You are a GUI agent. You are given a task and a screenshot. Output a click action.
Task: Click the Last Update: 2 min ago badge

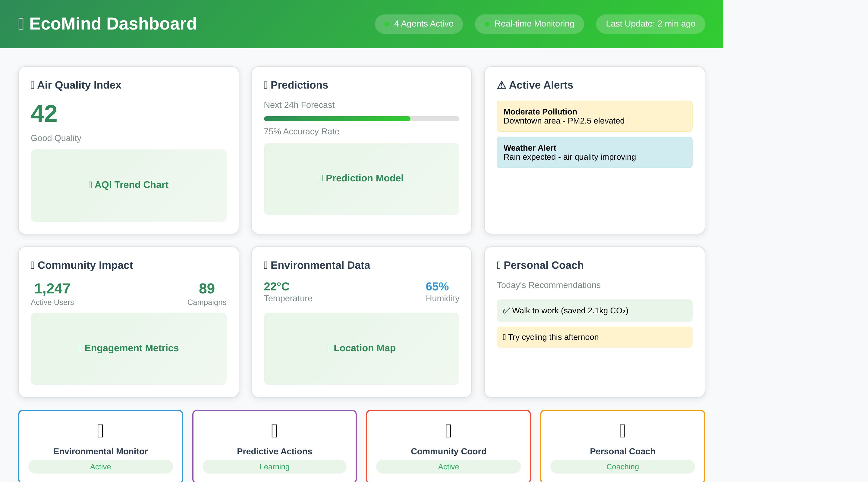pyautogui.click(x=650, y=24)
